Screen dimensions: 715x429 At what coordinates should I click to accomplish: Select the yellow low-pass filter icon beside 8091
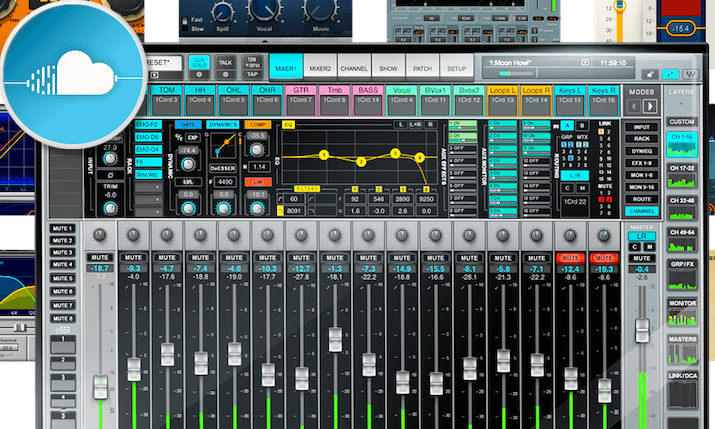pos(280,211)
